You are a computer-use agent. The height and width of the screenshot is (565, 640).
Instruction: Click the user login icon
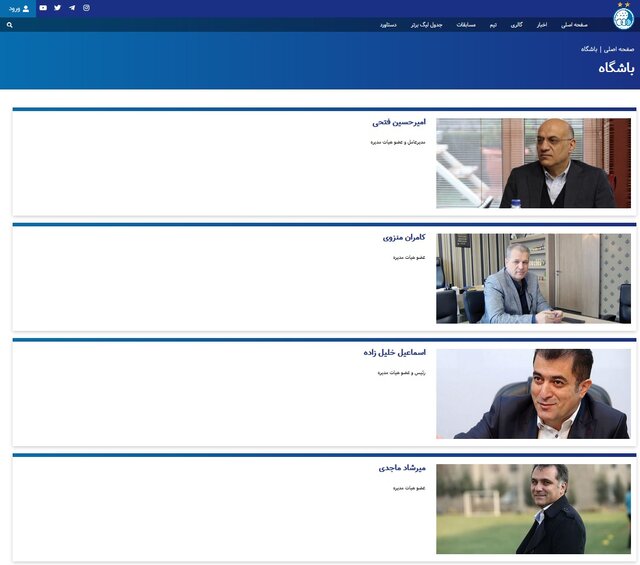(x=26, y=9)
